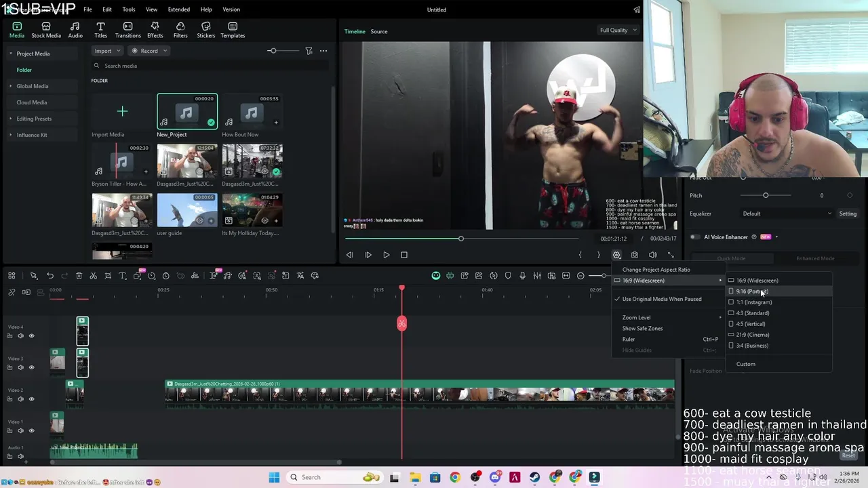Open the Templates panel
Image resolution: width=868 pixels, height=488 pixels.
point(233,30)
